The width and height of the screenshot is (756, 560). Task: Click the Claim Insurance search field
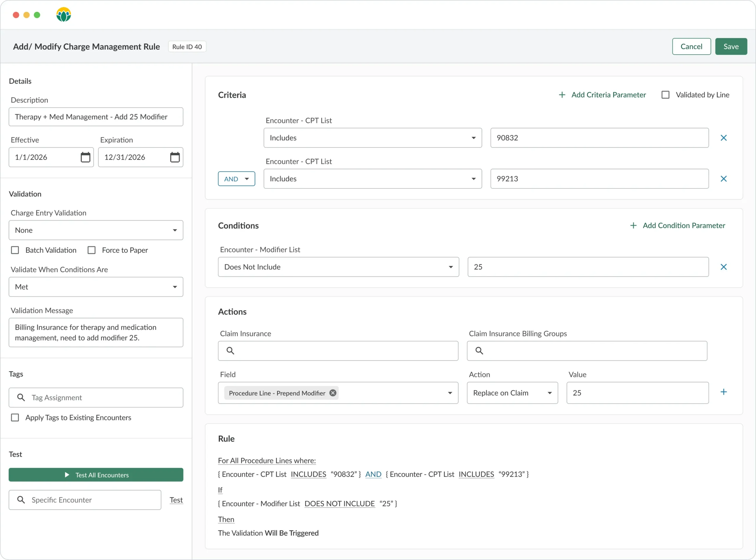pos(338,351)
